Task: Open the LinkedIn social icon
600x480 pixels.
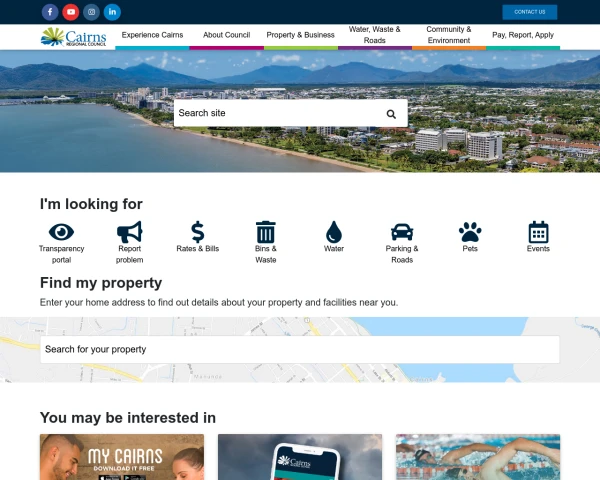Action: click(112, 12)
